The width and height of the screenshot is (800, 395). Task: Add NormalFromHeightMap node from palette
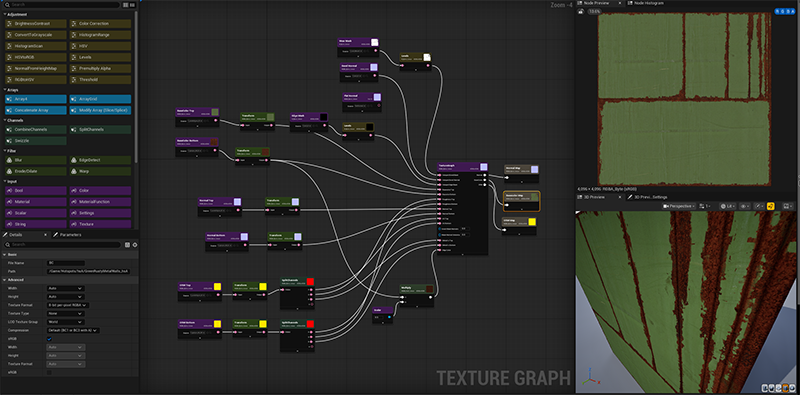point(36,68)
